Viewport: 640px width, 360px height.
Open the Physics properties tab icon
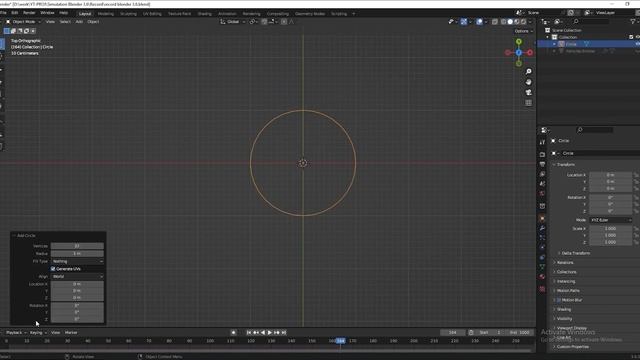(x=542, y=247)
